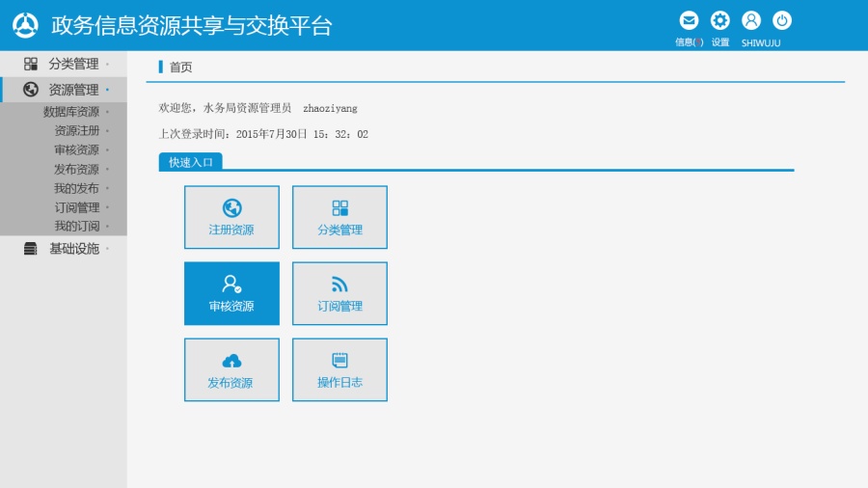Click the 信息 label under envelope

point(689,42)
